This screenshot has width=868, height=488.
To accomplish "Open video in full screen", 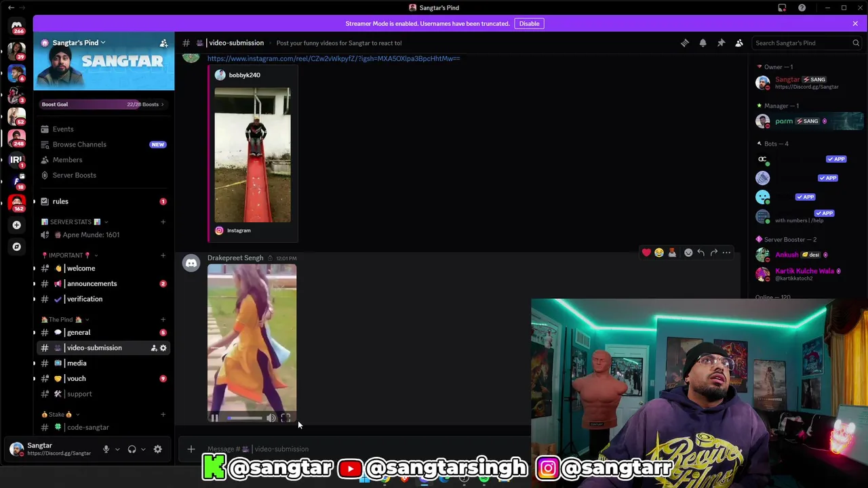I will point(285,418).
